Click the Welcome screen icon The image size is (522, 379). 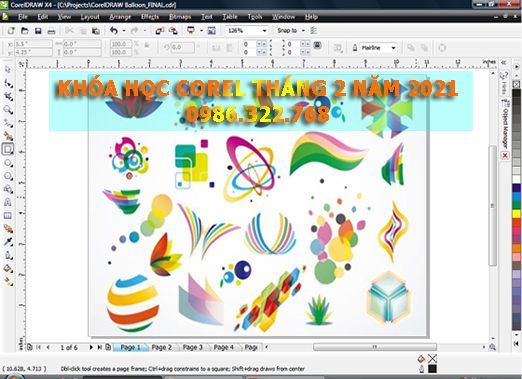click(x=211, y=31)
